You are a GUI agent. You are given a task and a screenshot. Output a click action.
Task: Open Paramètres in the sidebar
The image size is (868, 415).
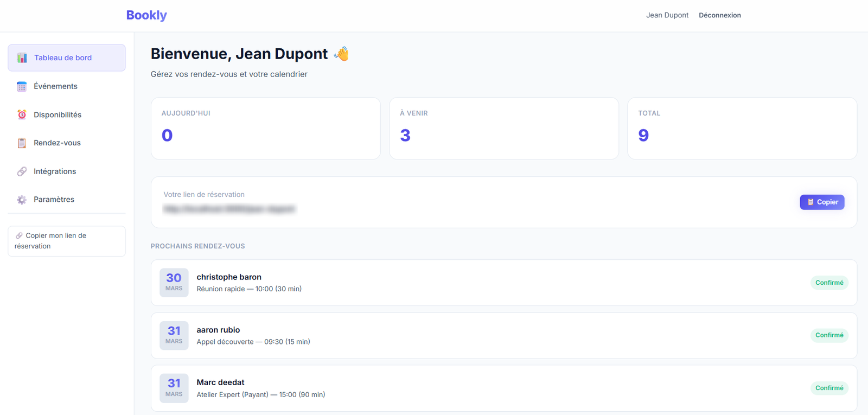point(67,199)
